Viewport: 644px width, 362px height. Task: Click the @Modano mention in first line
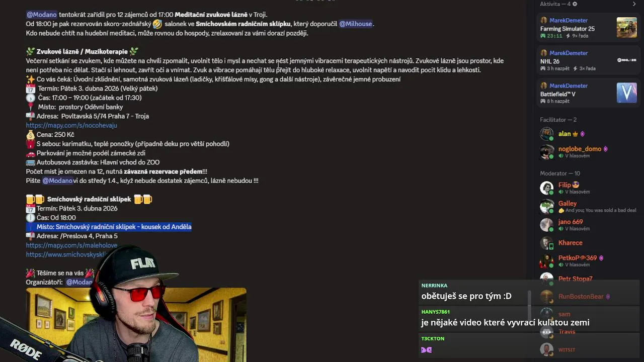pyautogui.click(x=41, y=15)
